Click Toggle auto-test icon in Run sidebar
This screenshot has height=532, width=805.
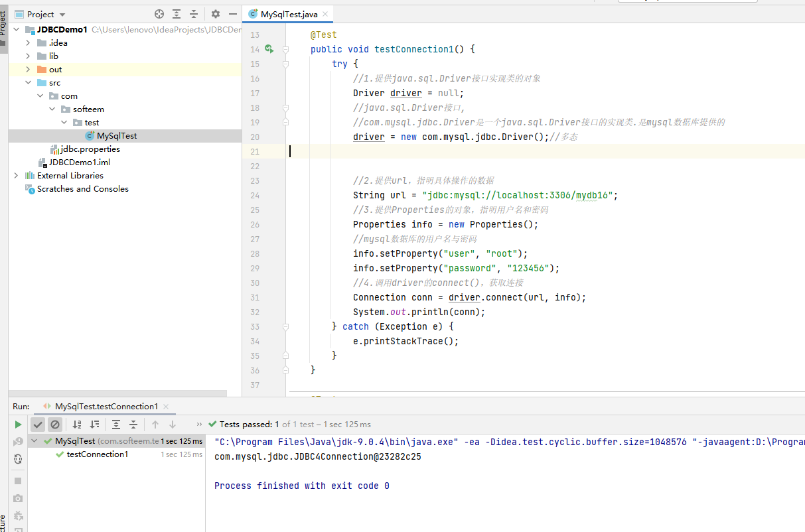pos(18,458)
